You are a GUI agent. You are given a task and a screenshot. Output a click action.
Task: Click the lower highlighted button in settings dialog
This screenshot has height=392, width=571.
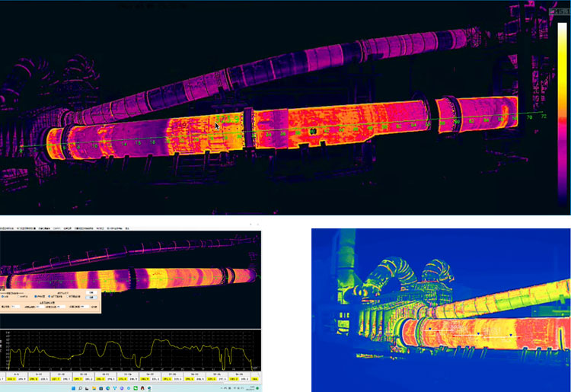click(x=91, y=298)
